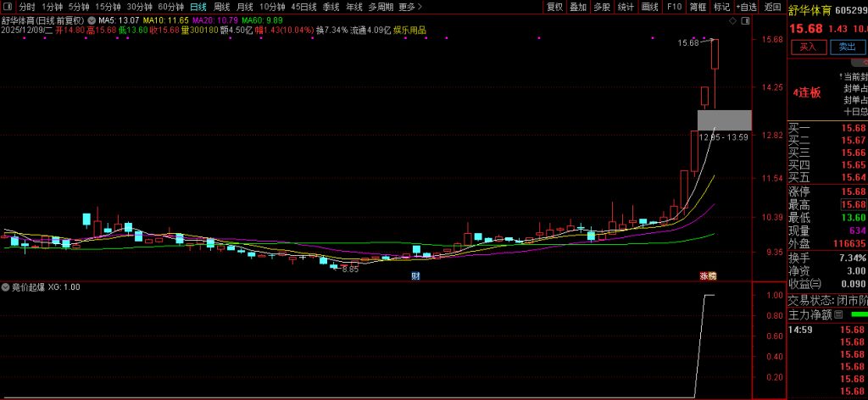868x400 pixels.
Task: Click the gray price gap box on chart
Action: (x=724, y=119)
